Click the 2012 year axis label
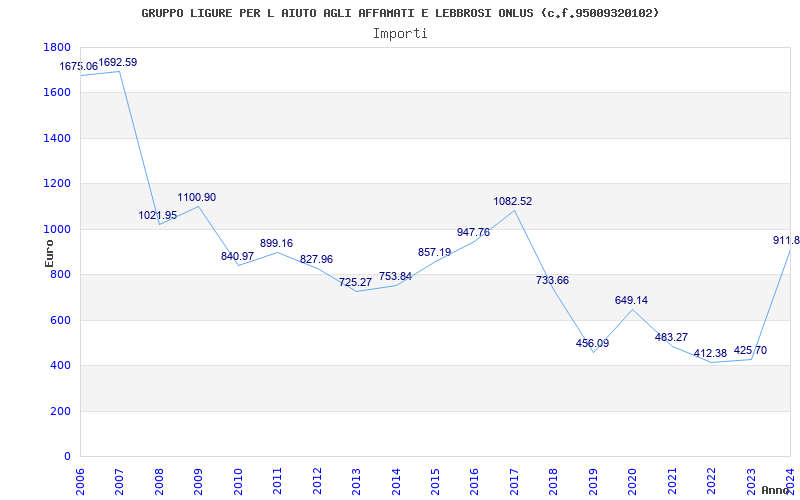This screenshot has height=500, width=800. point(317,482)
